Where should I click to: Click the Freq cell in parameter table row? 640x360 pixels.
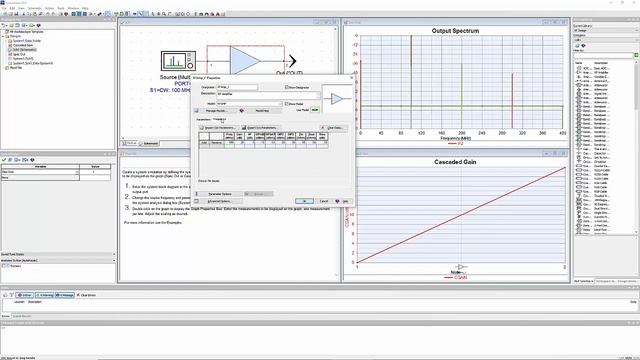pyautogui.click(x=229, y=142)
